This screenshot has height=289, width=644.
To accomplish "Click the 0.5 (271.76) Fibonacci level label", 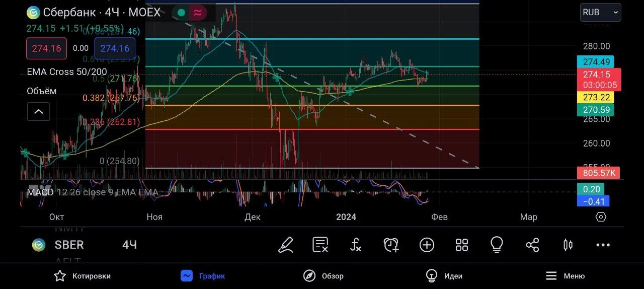I will click(116, 79).
